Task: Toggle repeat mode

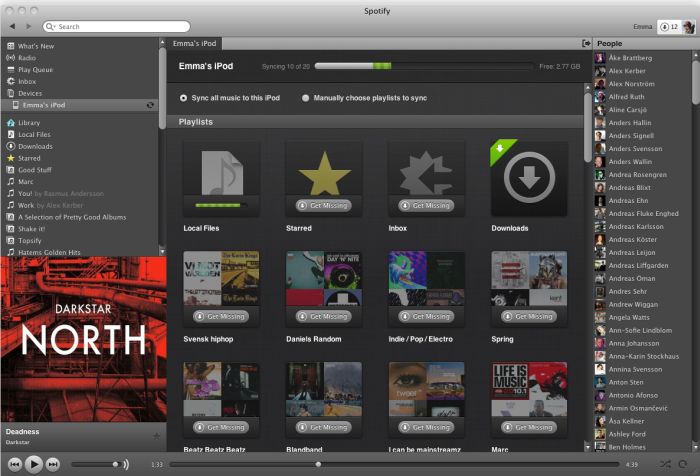Action: [x=684, y=464]
